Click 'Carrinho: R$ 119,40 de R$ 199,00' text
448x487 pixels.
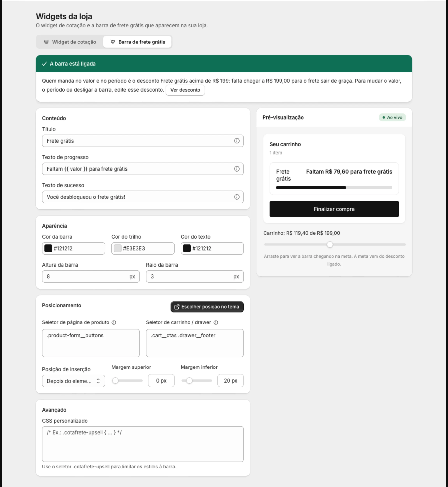(302, 233)
